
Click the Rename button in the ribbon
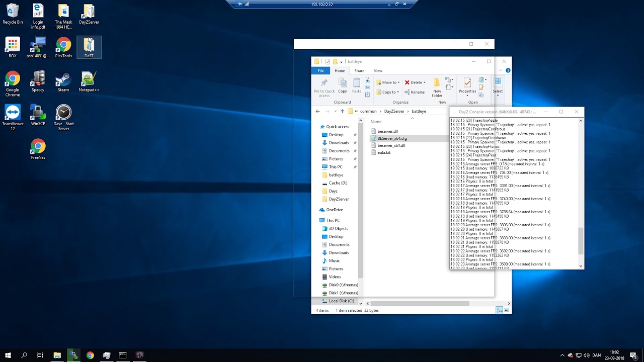pyautogui.click(x=414, y=92)
